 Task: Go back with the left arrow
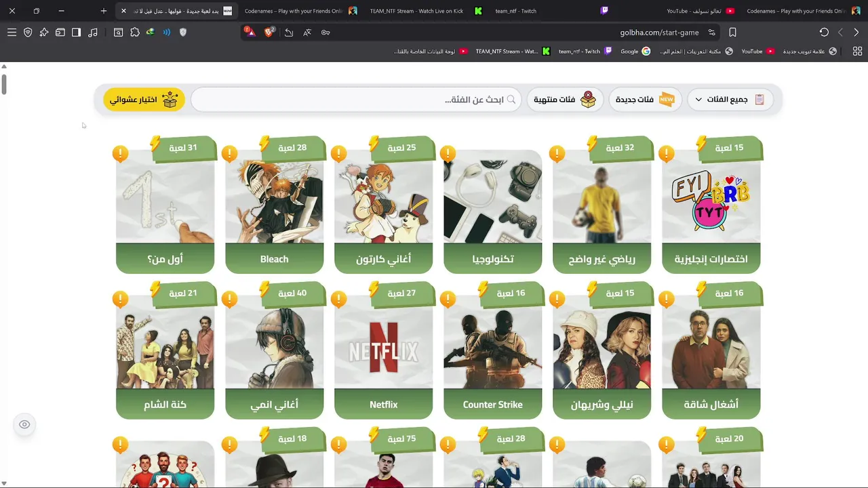841,33
